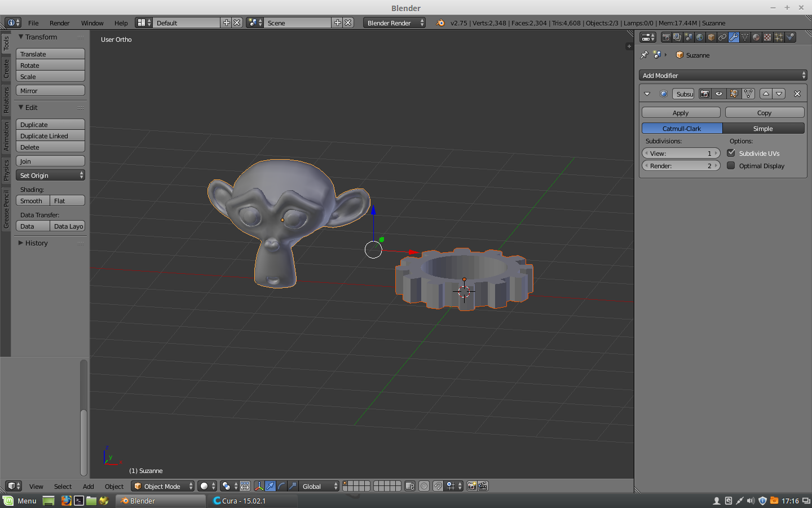Image resolution: width=812 pixels, height=508 pixels.
Task: Open the viewport shading mode dropdown
Action: (208, 486)
